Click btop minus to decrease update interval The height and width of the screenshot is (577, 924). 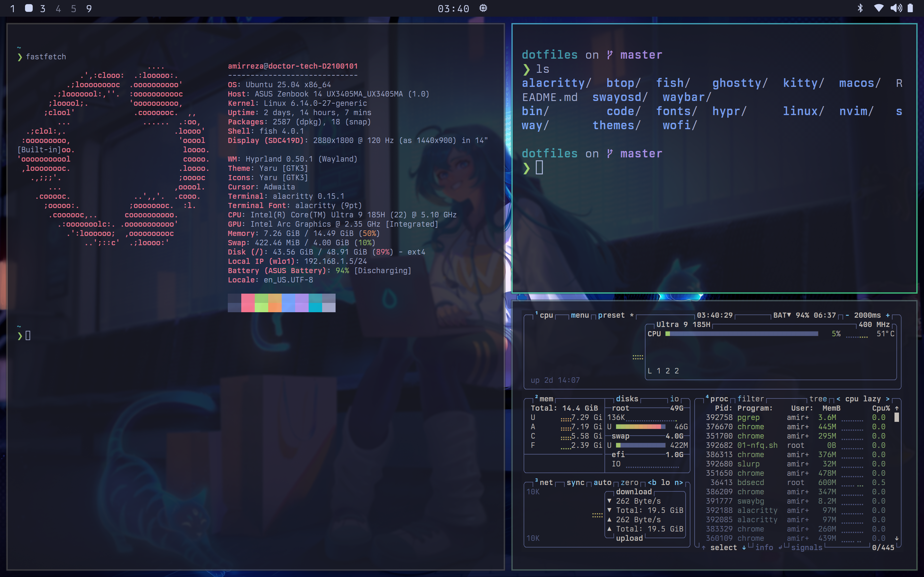click(847, 315)
